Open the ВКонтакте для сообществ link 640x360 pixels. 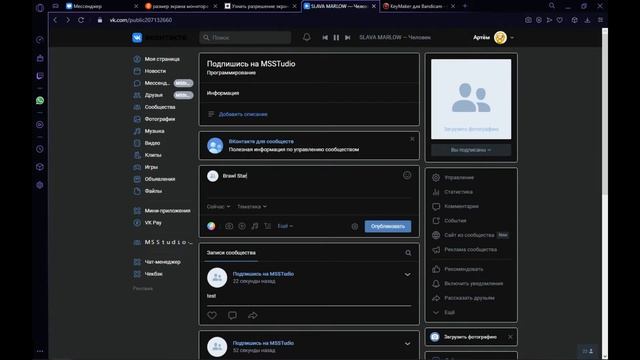[x=261, y=141]
